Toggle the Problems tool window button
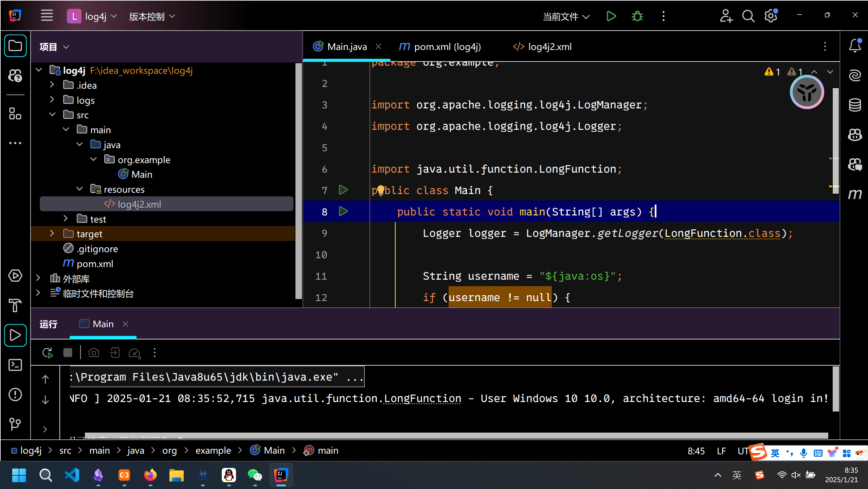The width and height of the screenshot is (868, 489). tap(15, 395)
